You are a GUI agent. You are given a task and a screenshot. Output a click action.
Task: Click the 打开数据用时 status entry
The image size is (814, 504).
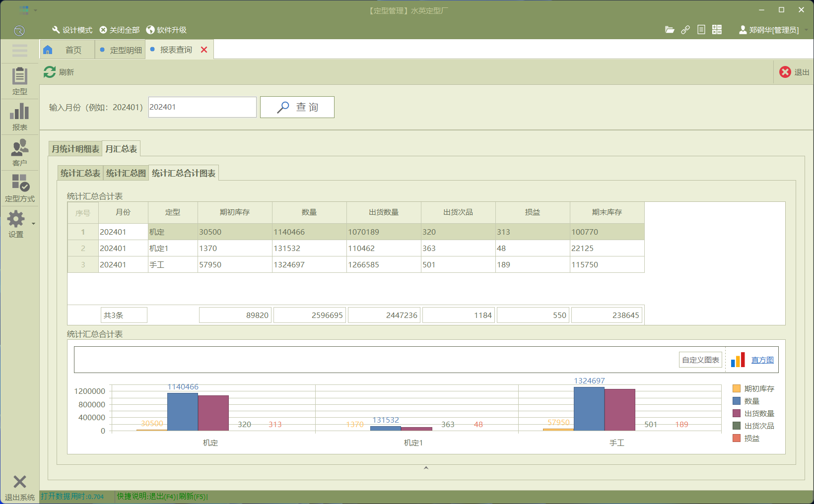(72, 496)
